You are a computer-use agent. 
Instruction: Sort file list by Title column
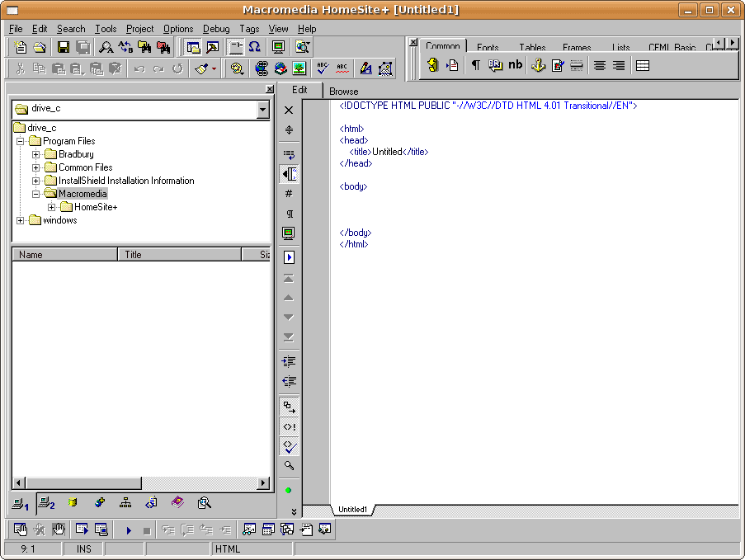click(180, 255)
